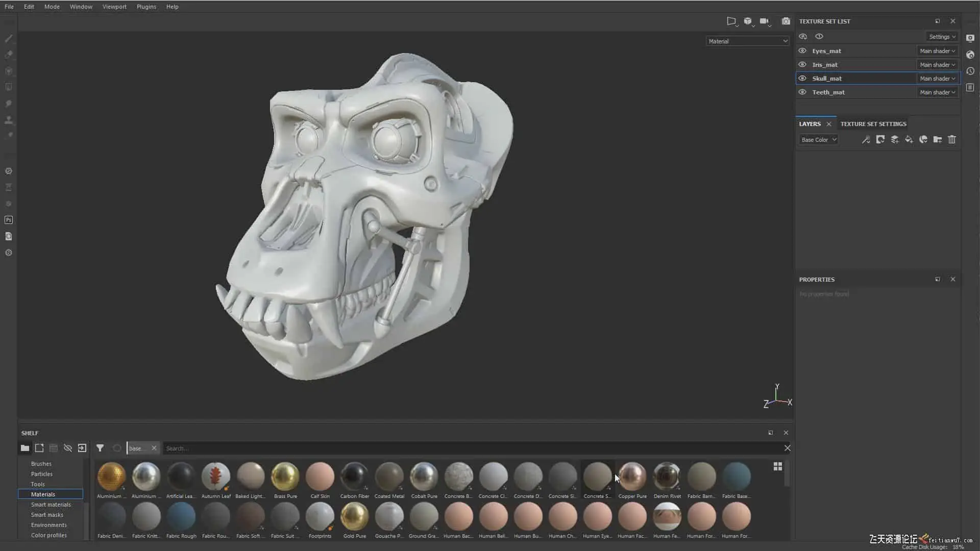The width and height of the screenshot is (980, 551).
Task: Click the add fill layer icon
Action: [x=909, y=139]
